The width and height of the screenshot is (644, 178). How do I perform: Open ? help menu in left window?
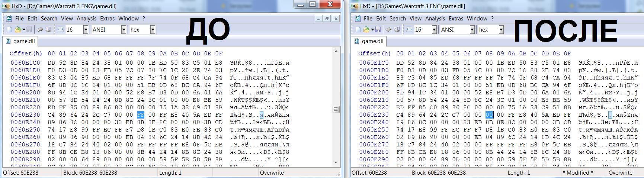(x=144, y=18)
